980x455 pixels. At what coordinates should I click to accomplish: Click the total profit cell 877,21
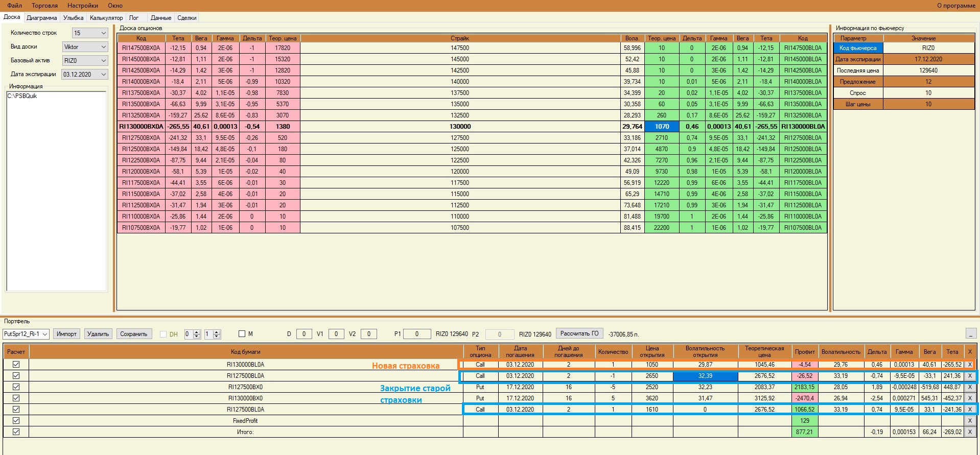tap(805, 432)
